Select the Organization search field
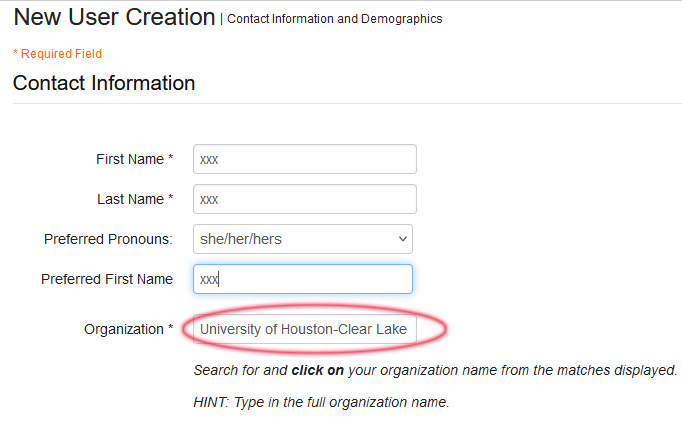This screenshot has width=682, height=421. coord(304,329)
